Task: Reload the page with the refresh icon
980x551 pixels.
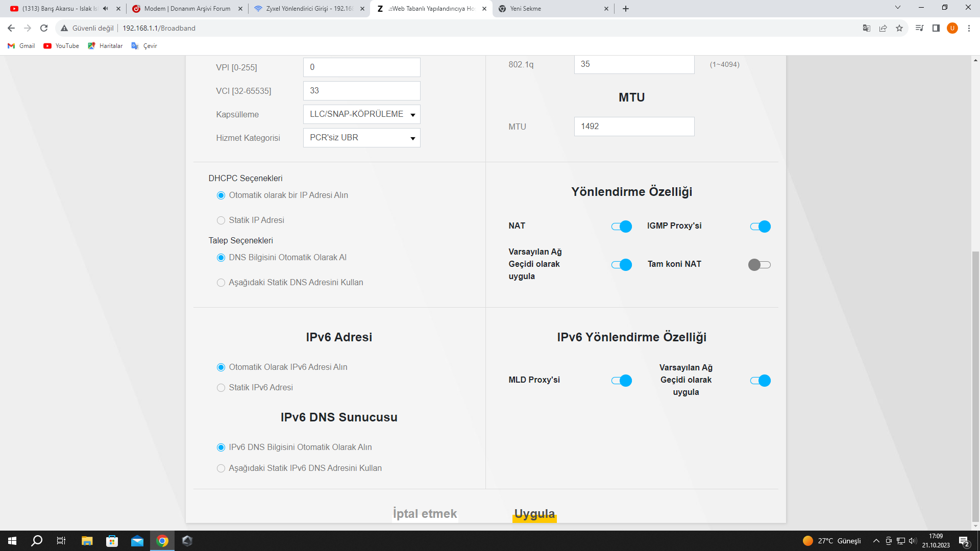Action: (44, 28)
